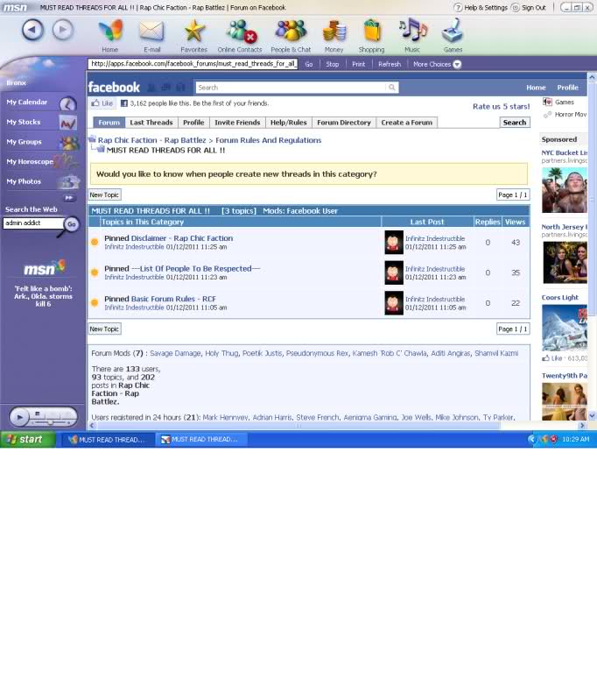Click the forum Search button

(515, 123)
